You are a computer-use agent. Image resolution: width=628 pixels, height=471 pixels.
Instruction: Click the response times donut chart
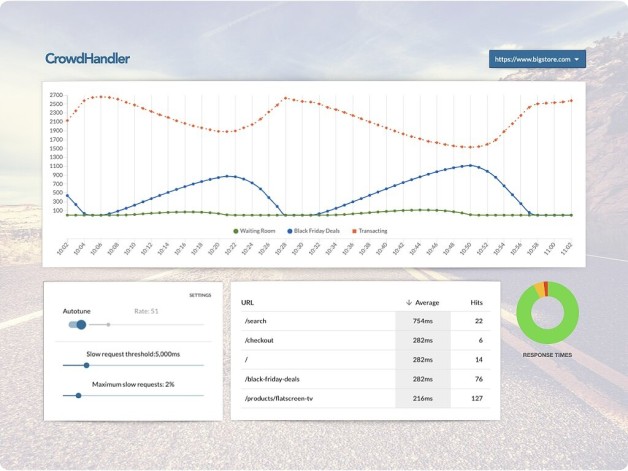(x=547, y=312)
